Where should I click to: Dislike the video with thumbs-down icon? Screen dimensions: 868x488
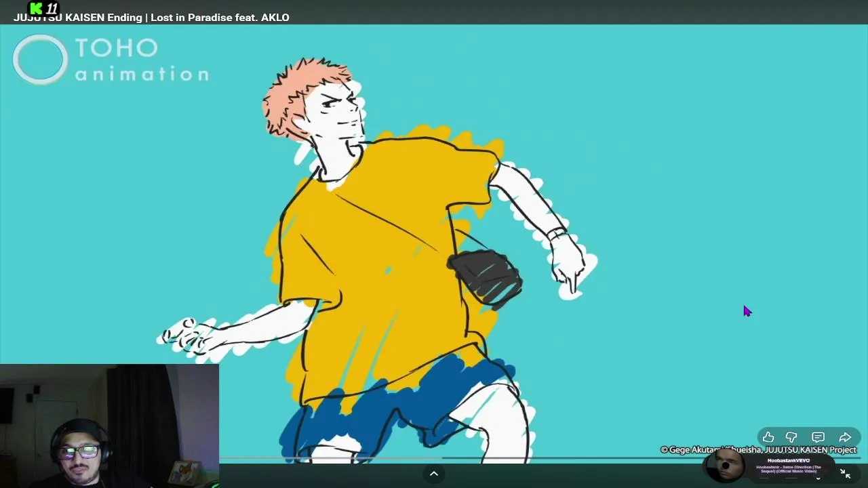click(791, 437)
